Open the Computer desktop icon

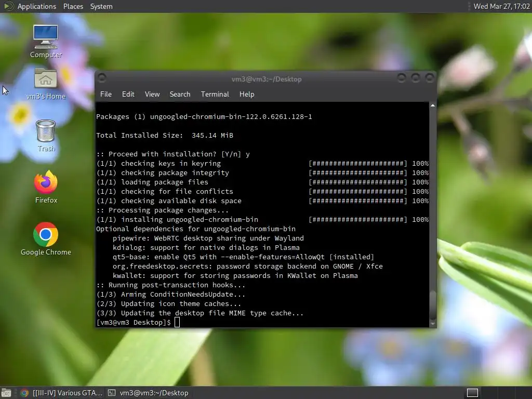[46, 42]
